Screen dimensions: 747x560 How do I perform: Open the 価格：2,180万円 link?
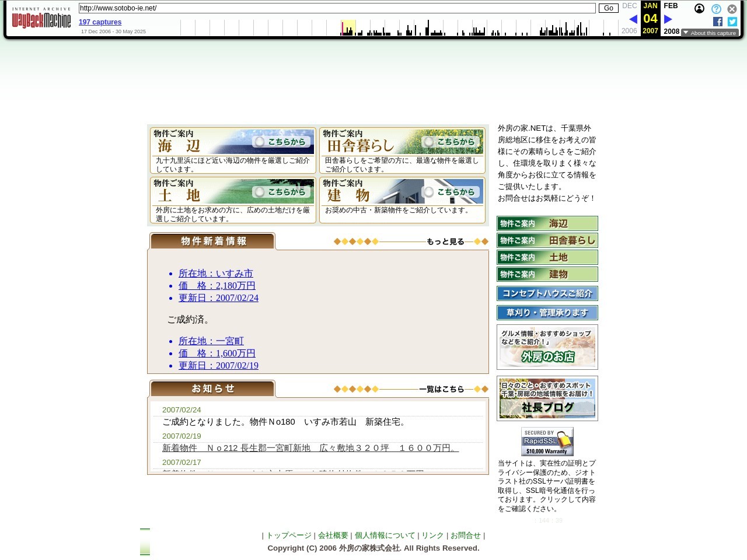click(217, 285)
